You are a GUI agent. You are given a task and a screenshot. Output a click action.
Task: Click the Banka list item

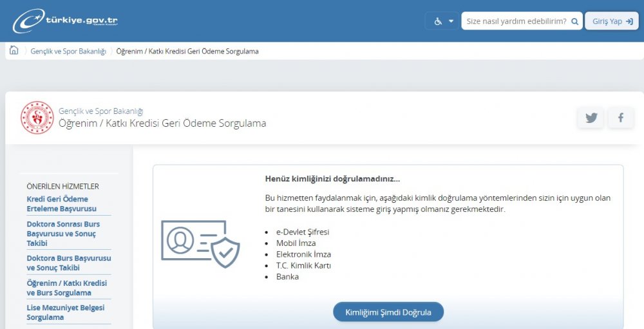[287, 276]
